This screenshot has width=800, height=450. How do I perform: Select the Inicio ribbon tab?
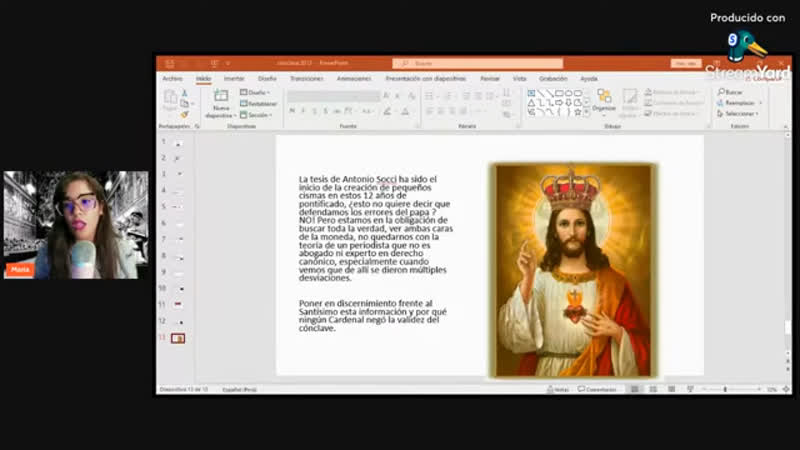[204, 79]
